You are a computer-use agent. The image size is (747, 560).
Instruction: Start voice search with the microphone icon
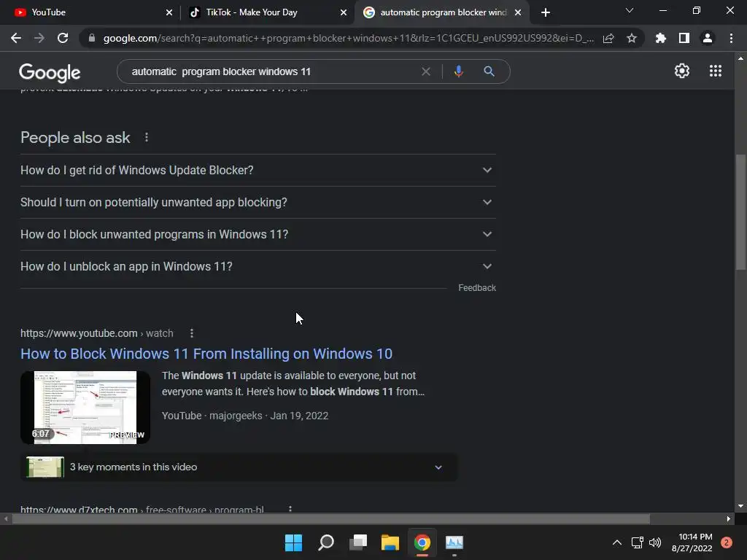pyautogui.click(x=458, y=71)
